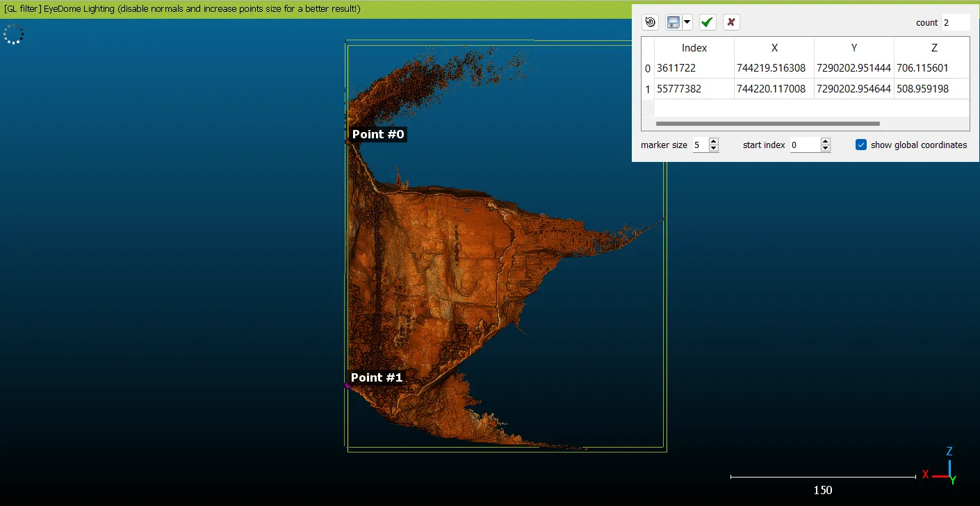Decrease start index with down arrow

coord(825,149)
